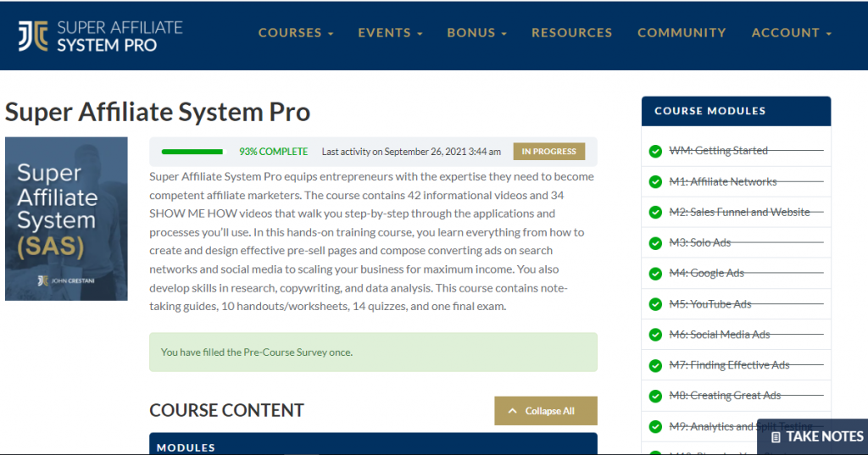This screenshot has height=455, width=868.
Task: Click the checkmark next to M4: Google Ads
Action: [655, 274]
